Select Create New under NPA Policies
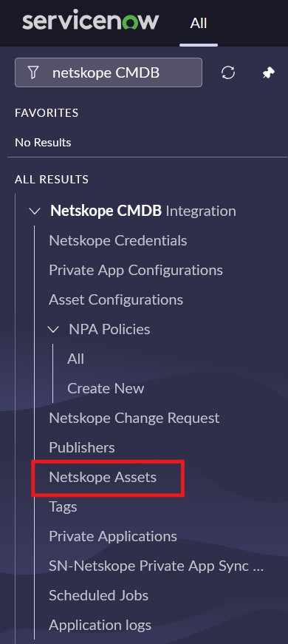The image size is (288, 644). click(x=106, y=388)
